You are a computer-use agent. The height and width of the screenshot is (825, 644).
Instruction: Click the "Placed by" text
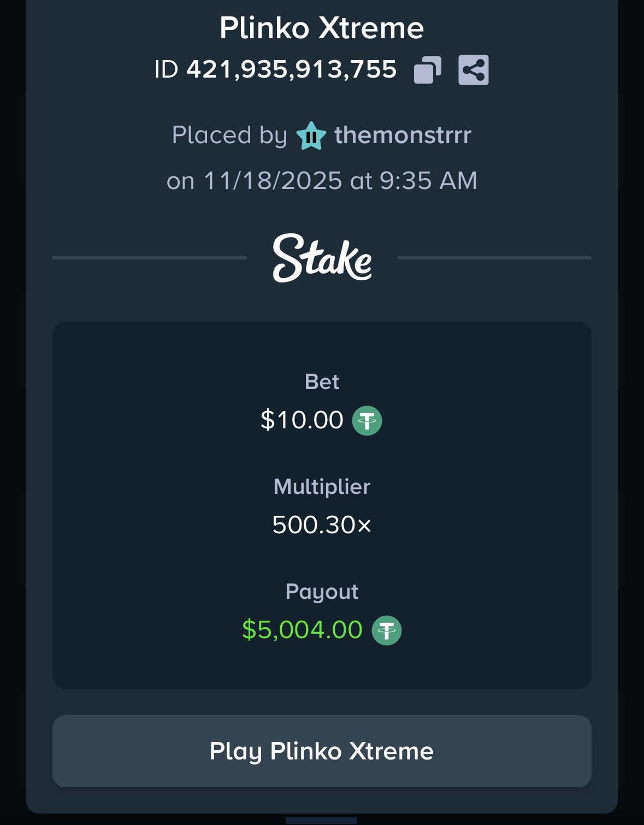(229, 135)
